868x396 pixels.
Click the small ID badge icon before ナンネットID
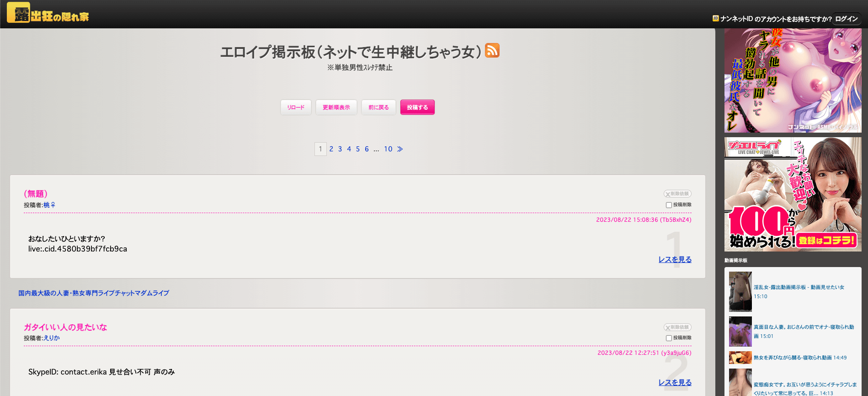(715, 18)
